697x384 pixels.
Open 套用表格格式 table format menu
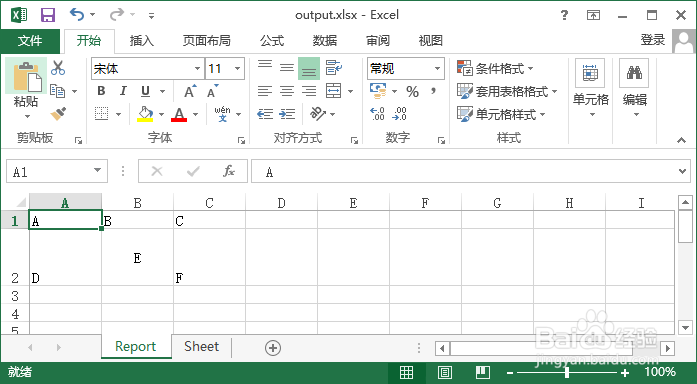507,92
